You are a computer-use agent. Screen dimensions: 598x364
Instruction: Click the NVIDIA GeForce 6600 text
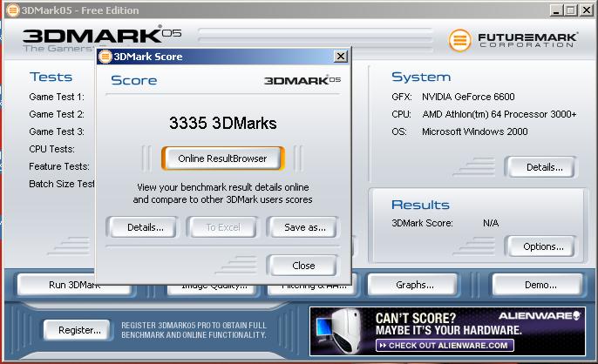(x=468, y=97)
